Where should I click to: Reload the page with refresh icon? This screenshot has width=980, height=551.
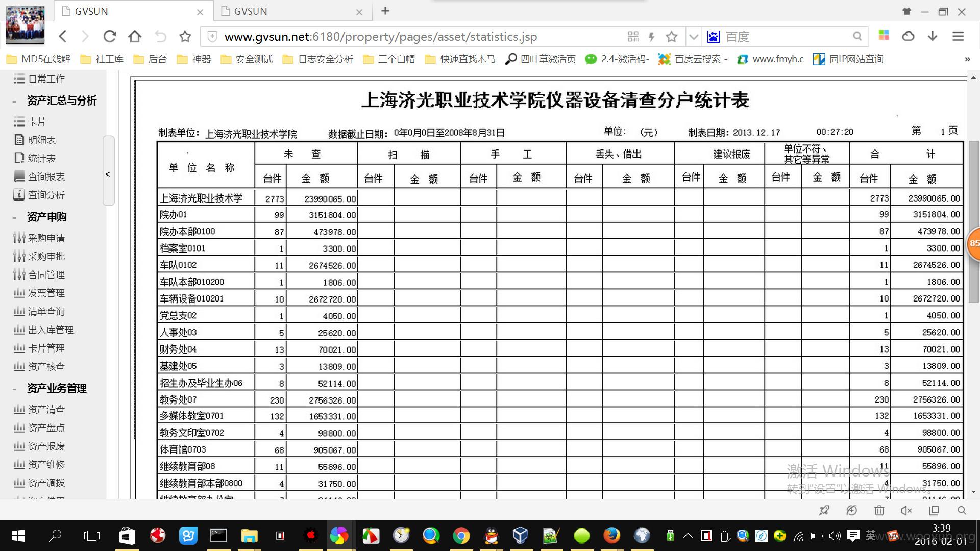(109, 36)
